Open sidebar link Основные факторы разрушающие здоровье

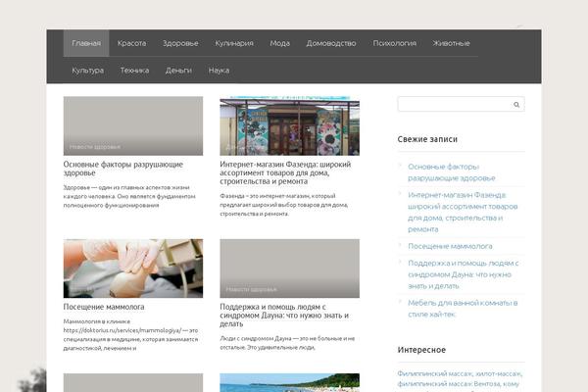(x=452, y=172)
